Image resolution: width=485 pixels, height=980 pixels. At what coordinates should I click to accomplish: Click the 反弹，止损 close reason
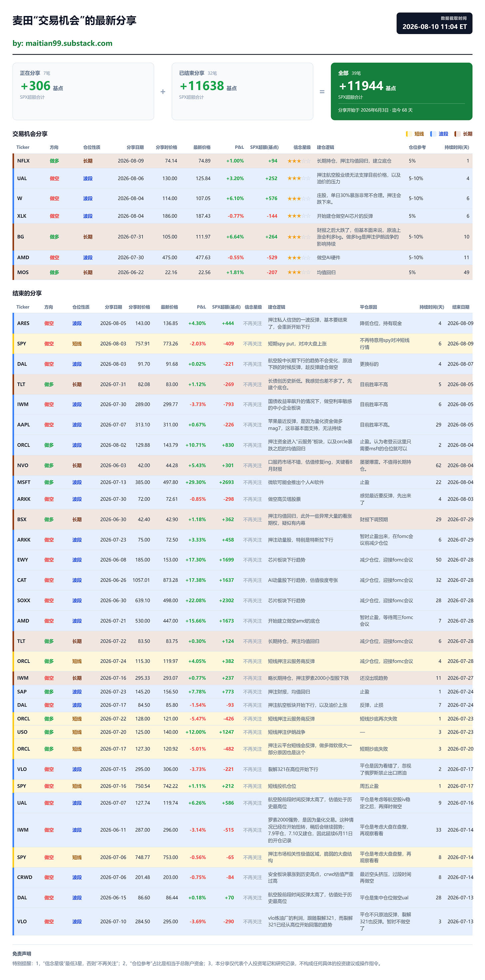coord(372,705)
